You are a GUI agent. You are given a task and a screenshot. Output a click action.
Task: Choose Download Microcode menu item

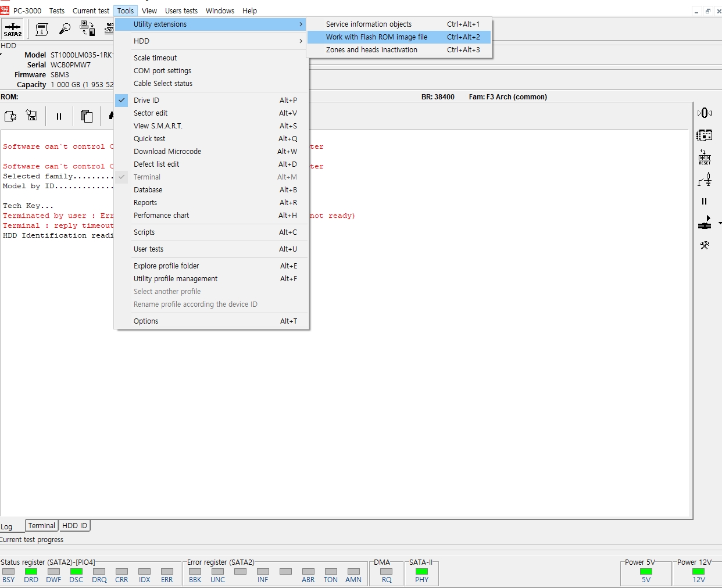pos(212,152)
